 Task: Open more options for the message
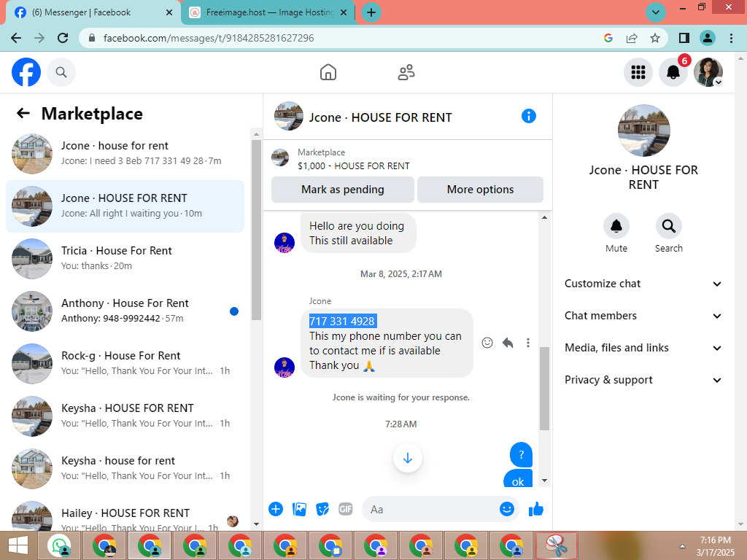click(528, 343)
